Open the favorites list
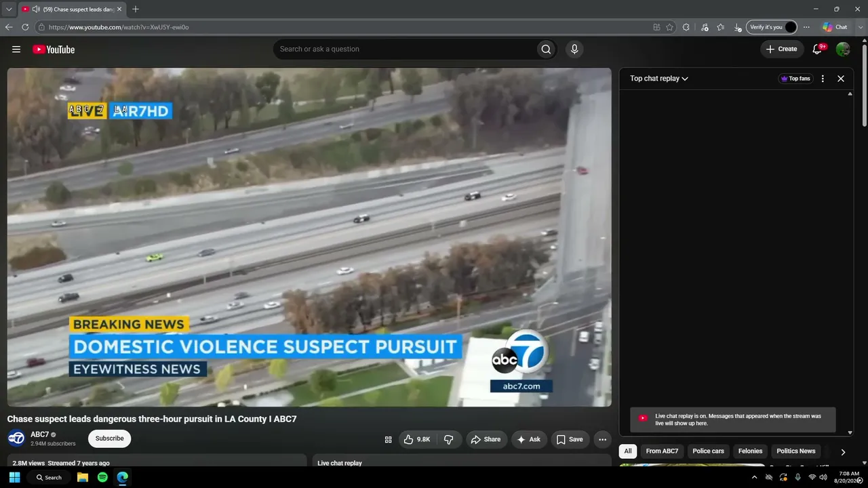868x488 pixels. [x=721, y=27]
